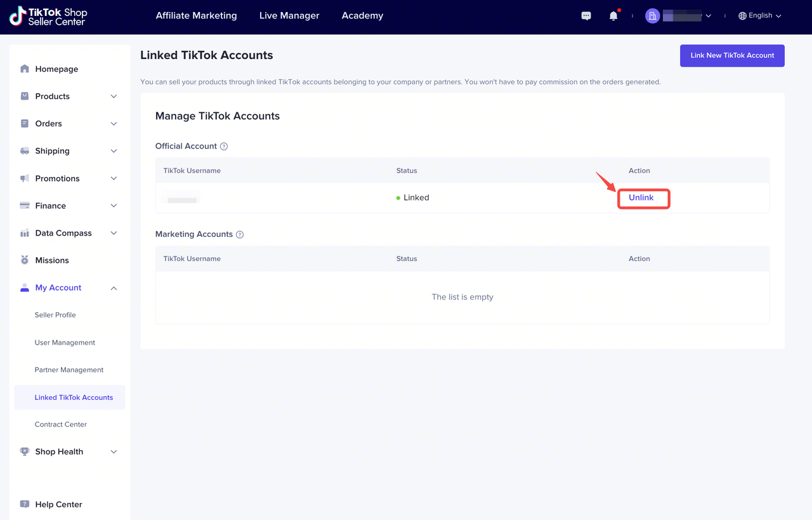Click the Homepage house icon

tap(25, 69)
